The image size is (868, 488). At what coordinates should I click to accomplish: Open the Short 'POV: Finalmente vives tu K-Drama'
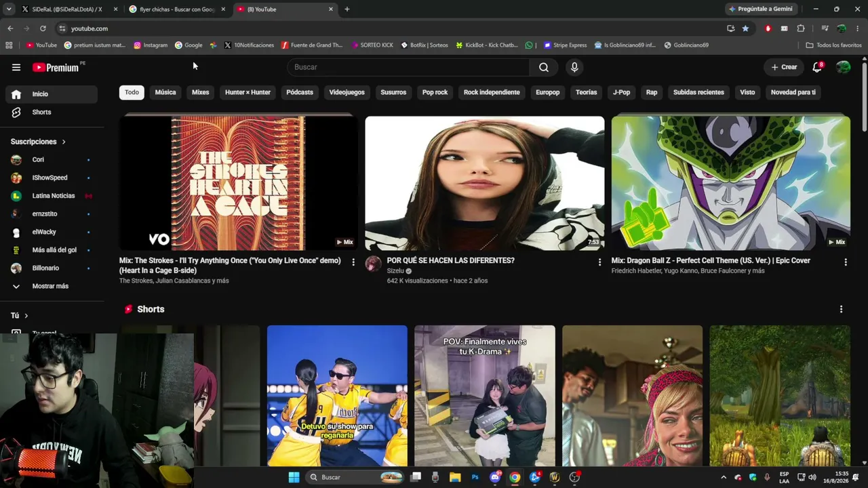click(x=485, y=396)
